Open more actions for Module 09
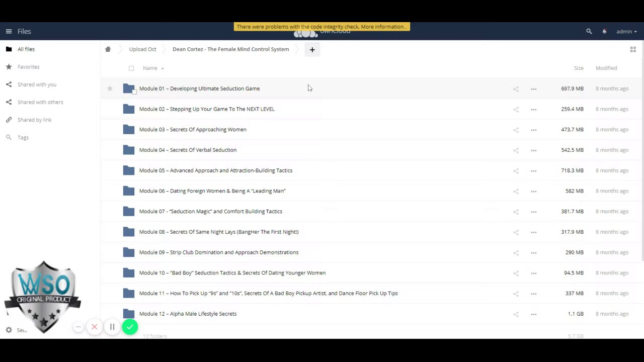Viewport: 644px width, 362px height. coord(533,253)
